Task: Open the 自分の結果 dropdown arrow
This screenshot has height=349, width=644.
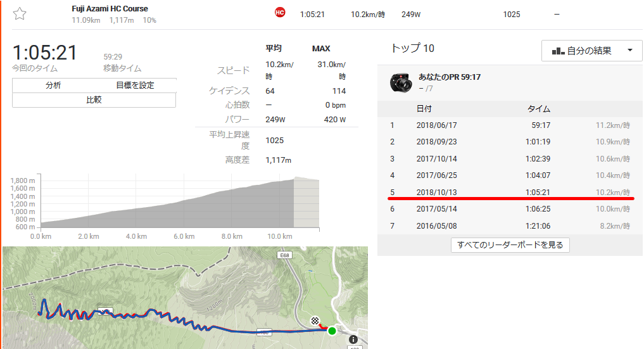Action: tap(629, 51)
